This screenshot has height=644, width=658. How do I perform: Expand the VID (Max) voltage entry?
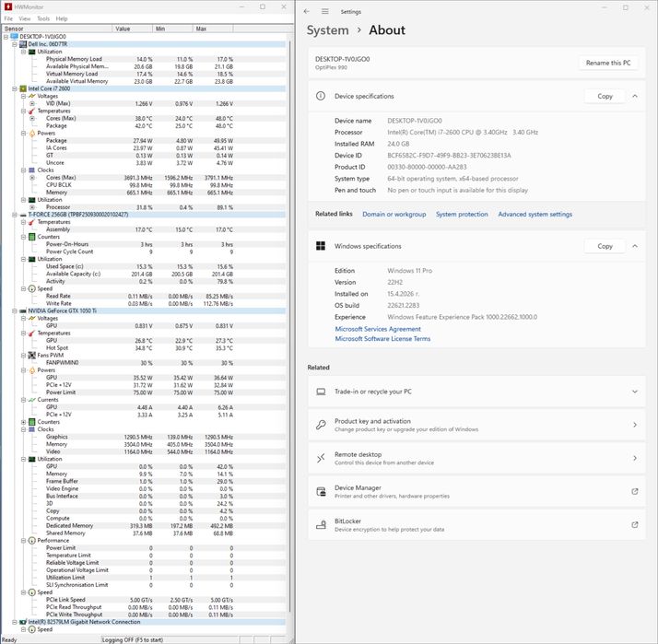click(x=32, y=103)
